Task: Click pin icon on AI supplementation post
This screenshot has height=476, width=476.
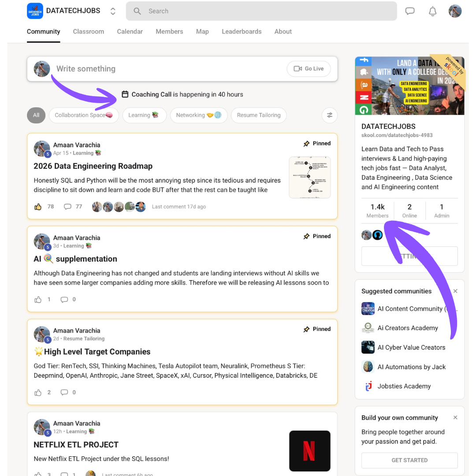Action: (x=307, y=237)
